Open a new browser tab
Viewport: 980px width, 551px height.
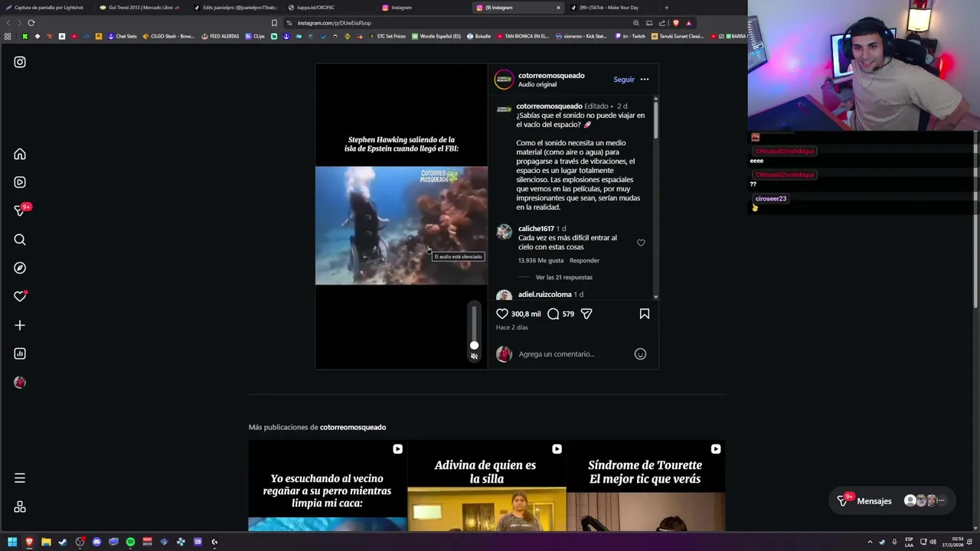666,8
